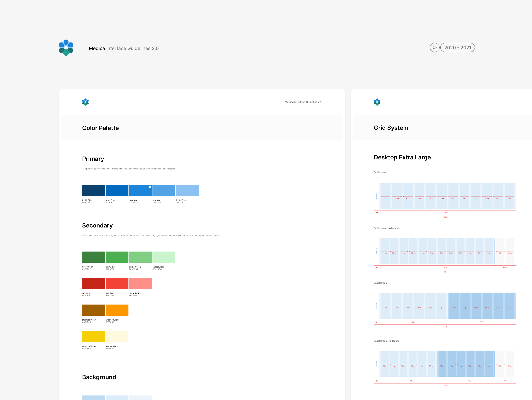Viewport: 532px width, 400px height.
Task: Select the hoverGreen color swatch
Action: click(x=93, y=257)
